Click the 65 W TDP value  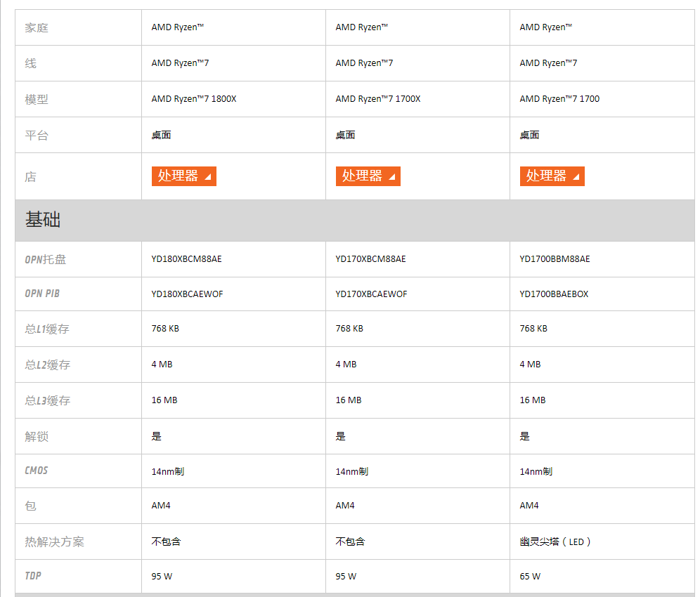(x=530, y=577)
